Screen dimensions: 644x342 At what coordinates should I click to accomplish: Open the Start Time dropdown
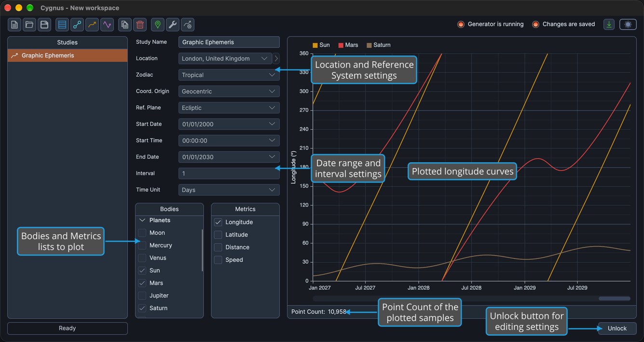click(x=229, y=141)
